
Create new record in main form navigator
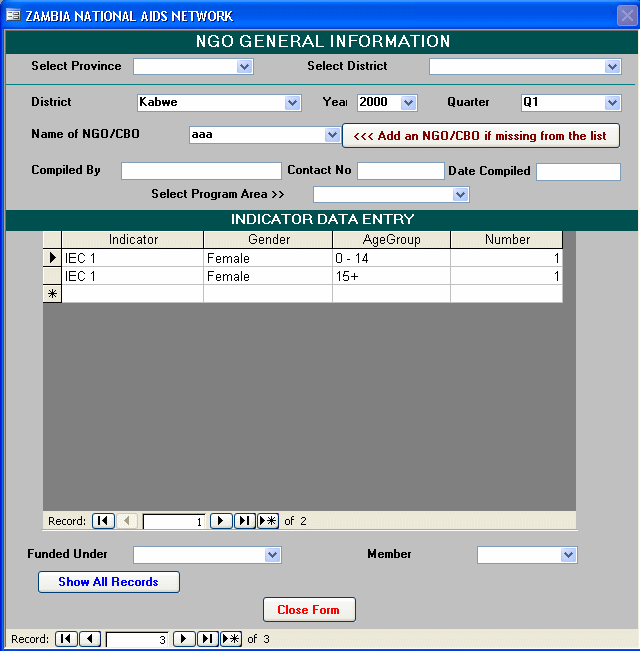click(x=231, y=639)
